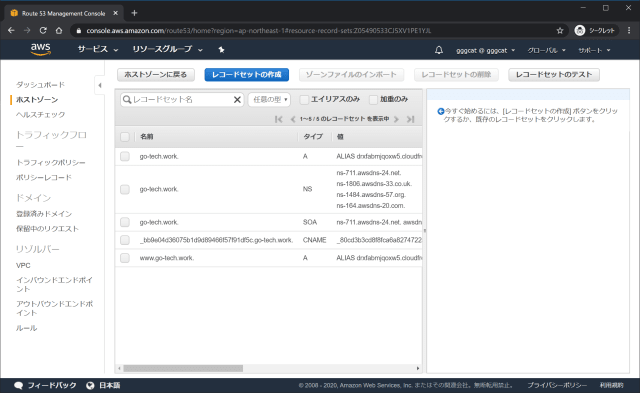Image resolution: width=640 pixels, height=393 pixels.
Task: Open 利用規約 footer link
Action: click(611, 386)
